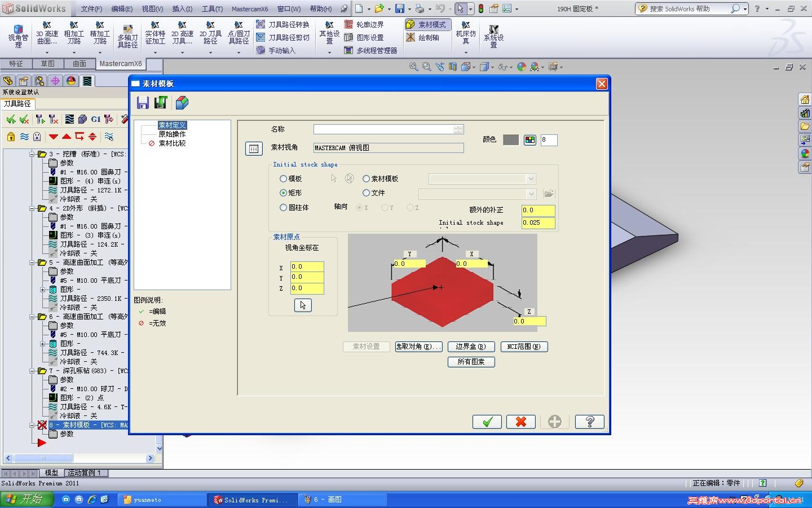Click the 边界盒(B) button
Image resolution: width=812 pixels, height=508 pixels.
point(471,347)
